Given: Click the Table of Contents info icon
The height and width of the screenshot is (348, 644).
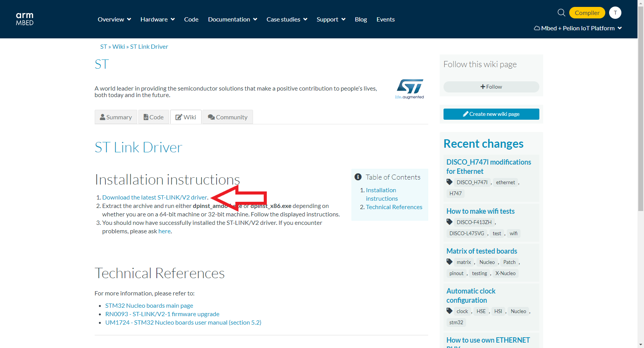Looking at the screenshot, I should [358, 177].
